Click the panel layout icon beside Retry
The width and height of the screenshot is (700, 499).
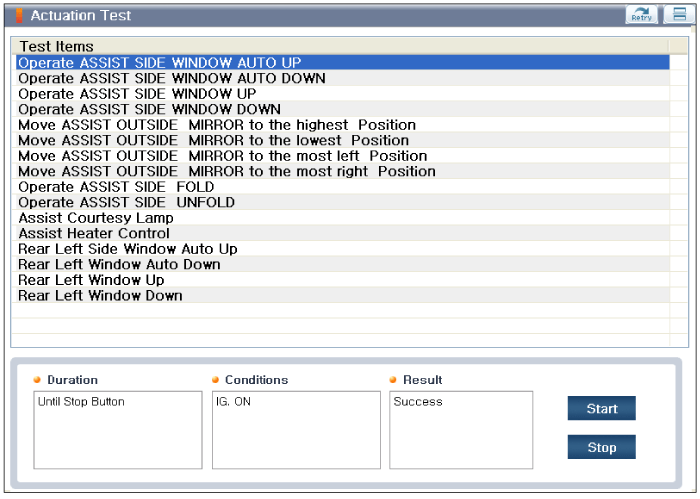(x=679, y=14)
